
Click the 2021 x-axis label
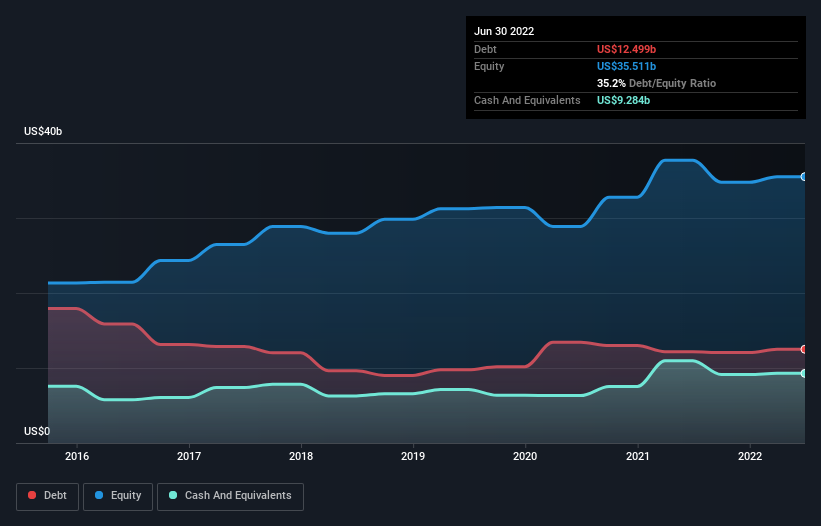pos(638,456)
